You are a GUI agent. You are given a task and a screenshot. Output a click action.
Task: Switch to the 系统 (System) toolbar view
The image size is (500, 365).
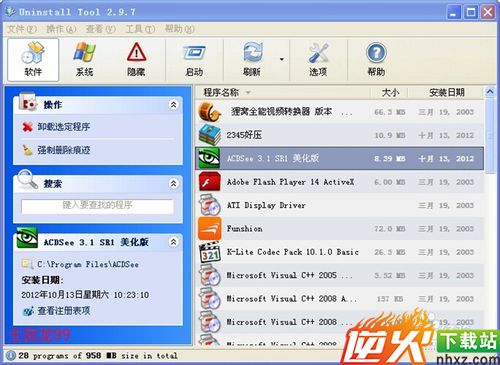click(x=84, y=60)
